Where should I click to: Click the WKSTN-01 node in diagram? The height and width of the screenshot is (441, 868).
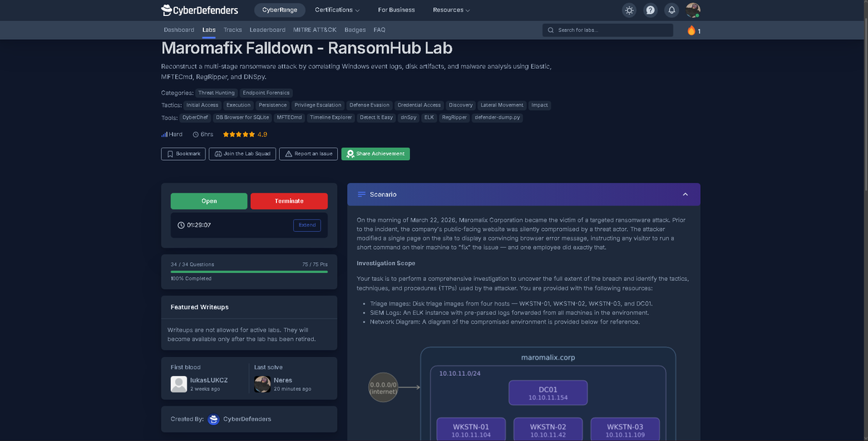(x=471, y=429)
